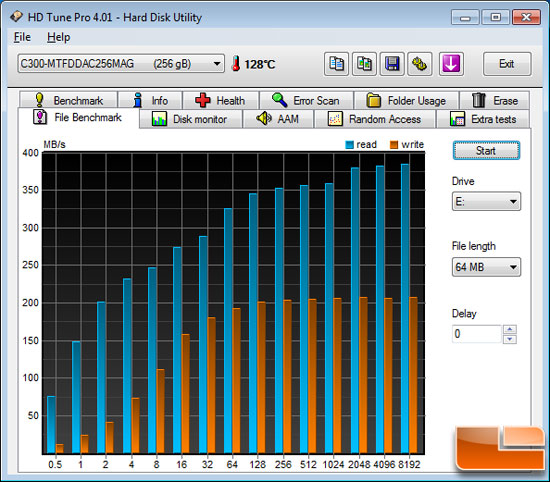Switch to the Erase tab
The image size is (550, 482).
coord(495,100)
